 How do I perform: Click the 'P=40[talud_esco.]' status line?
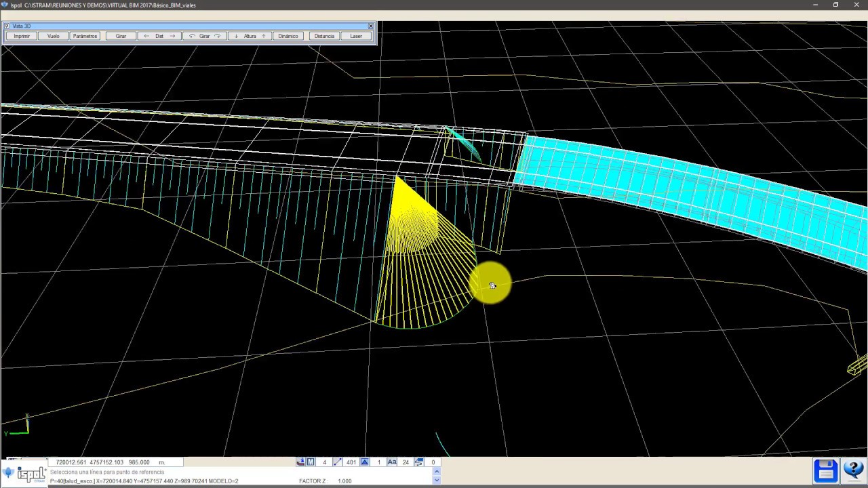[x=144, y=481]
